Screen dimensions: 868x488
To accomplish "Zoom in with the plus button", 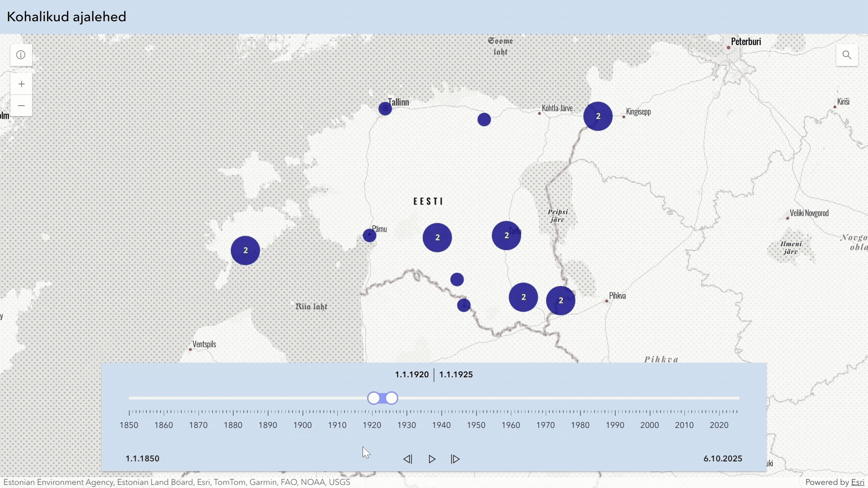I will click(21, 84).
